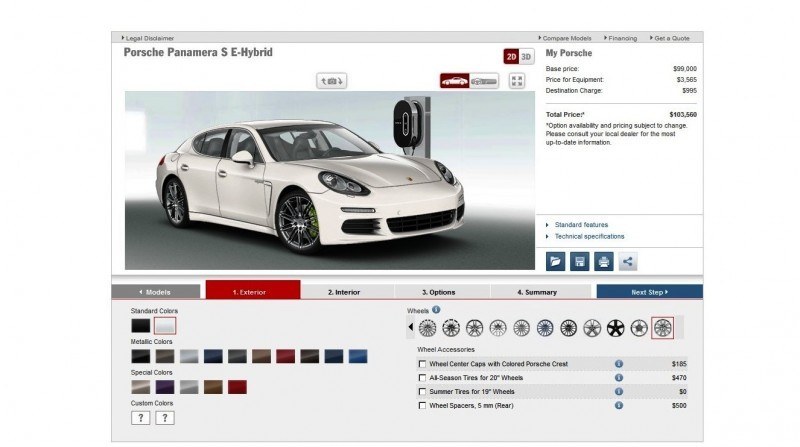Open info icon for All-Season Tires row
Image resolution: width=800 pixels, height=447 pixels.
point(618,378)
